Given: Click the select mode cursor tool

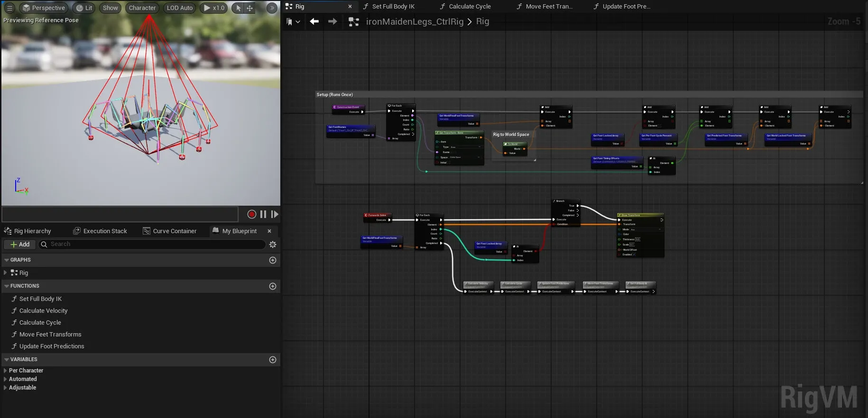Looking at the screenshot, I should coord(239,8).
